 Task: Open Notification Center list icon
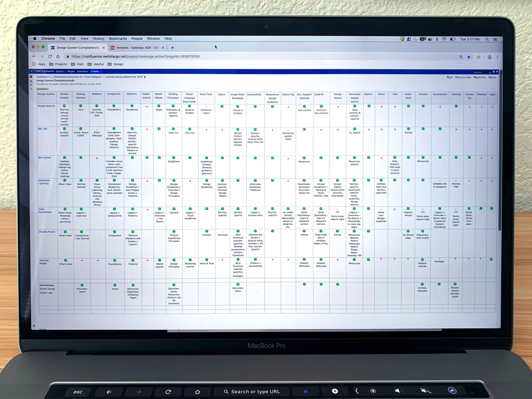495,39
